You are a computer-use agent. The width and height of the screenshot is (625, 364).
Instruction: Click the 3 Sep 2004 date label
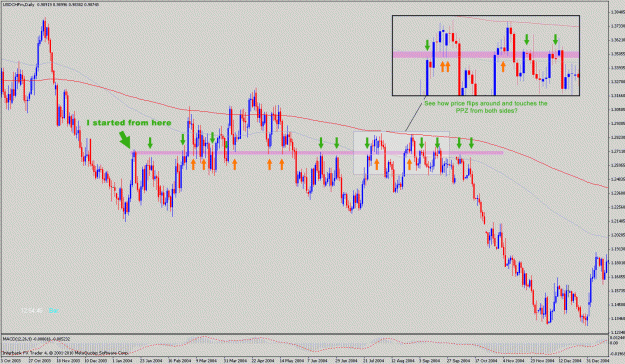coord(429,360)
